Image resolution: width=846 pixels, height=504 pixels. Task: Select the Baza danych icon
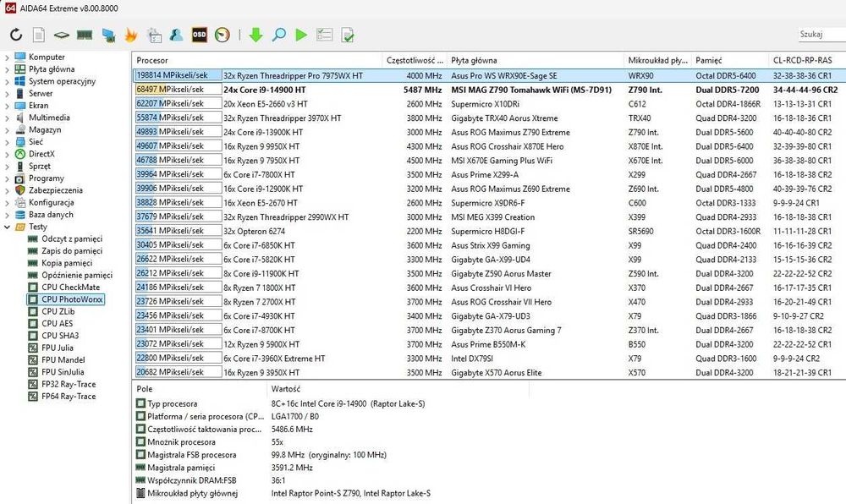pos(20,215)
